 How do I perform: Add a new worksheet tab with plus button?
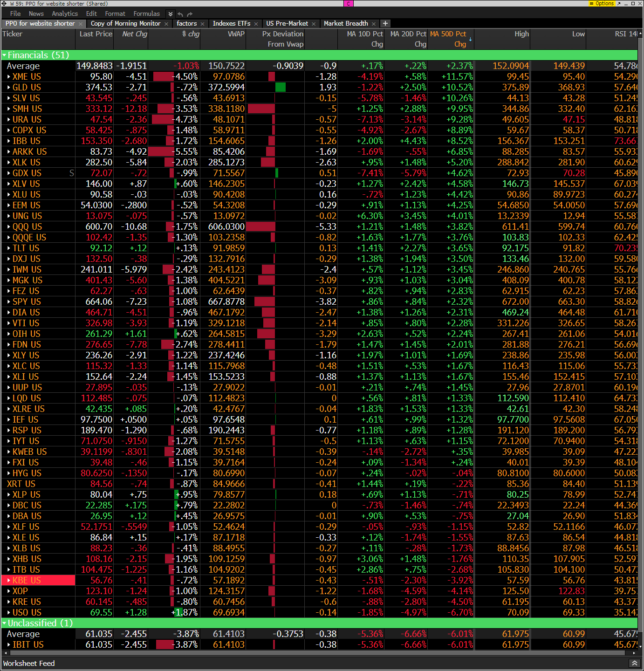click(x=385, y=23)
